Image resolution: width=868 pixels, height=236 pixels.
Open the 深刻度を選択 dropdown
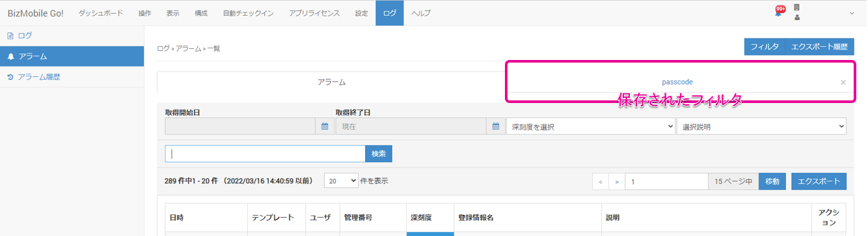pyautogui.click(x=591, y=126)
